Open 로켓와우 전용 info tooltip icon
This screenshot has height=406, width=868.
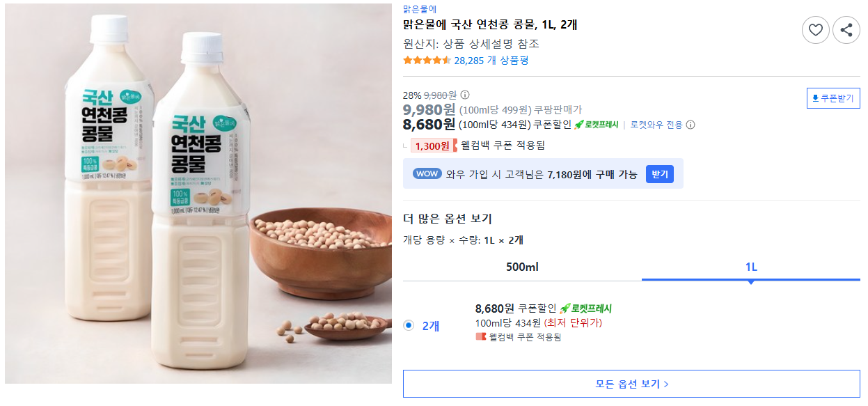691,125
